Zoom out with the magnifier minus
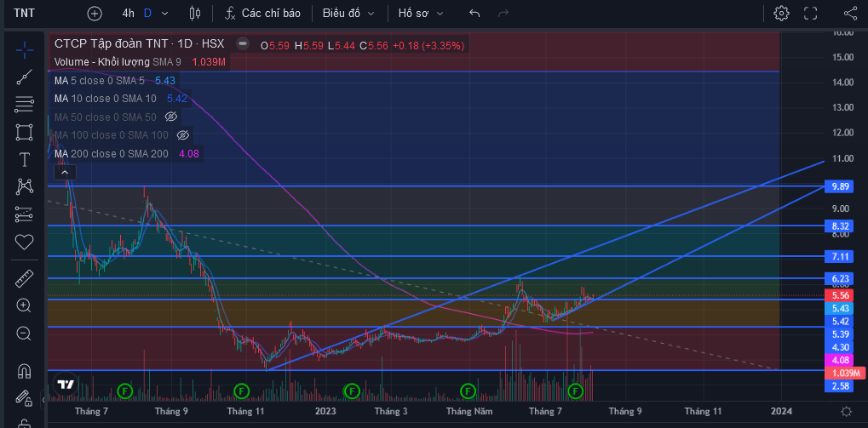Image resolution: width=868 pixels, height=428 pixels. [25, 334]
